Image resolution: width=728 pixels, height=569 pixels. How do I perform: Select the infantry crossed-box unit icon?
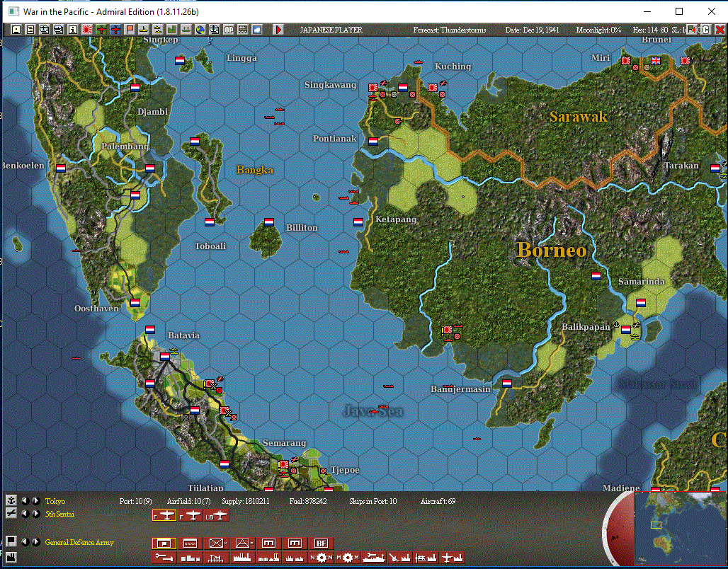[x=217, y=544]
